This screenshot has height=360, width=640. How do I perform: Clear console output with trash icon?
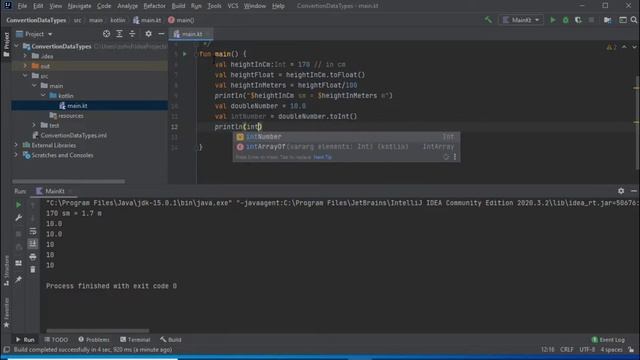click(x=33, y=269)
